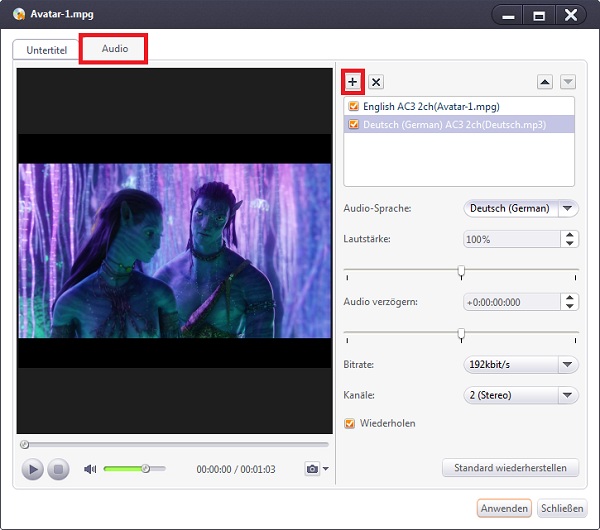Click the preview volume slider
The image size is (600, 530).
pos(134,469)
